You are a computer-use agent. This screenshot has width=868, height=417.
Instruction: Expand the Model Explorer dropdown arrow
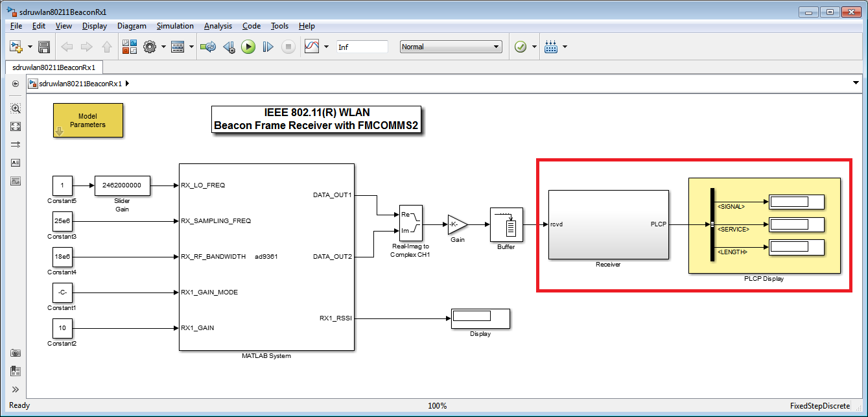coord(192,47)
